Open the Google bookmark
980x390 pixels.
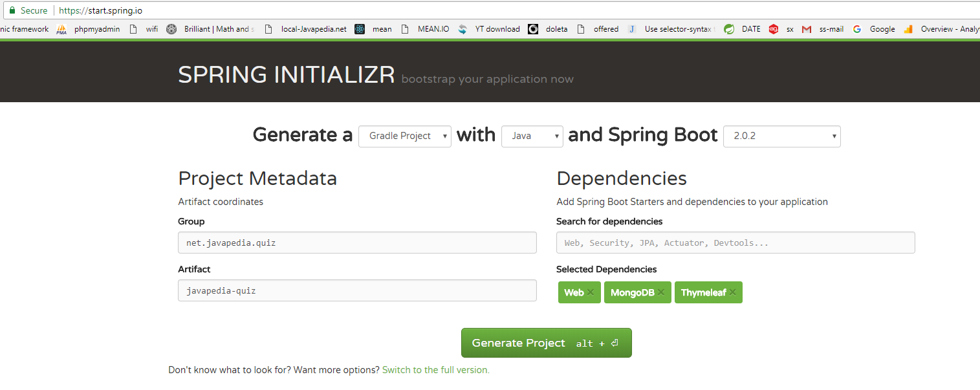point(874,29)
